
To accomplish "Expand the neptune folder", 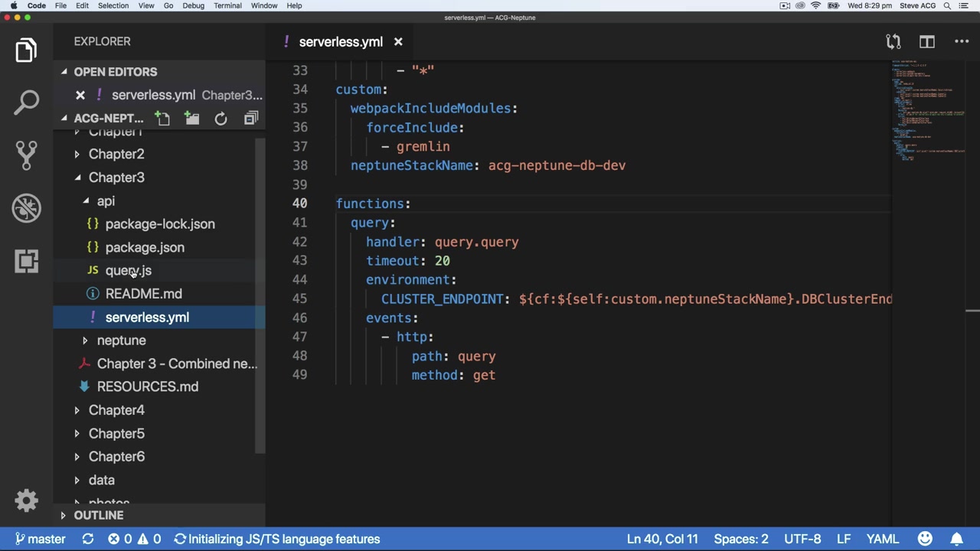I will pos(121,341).
